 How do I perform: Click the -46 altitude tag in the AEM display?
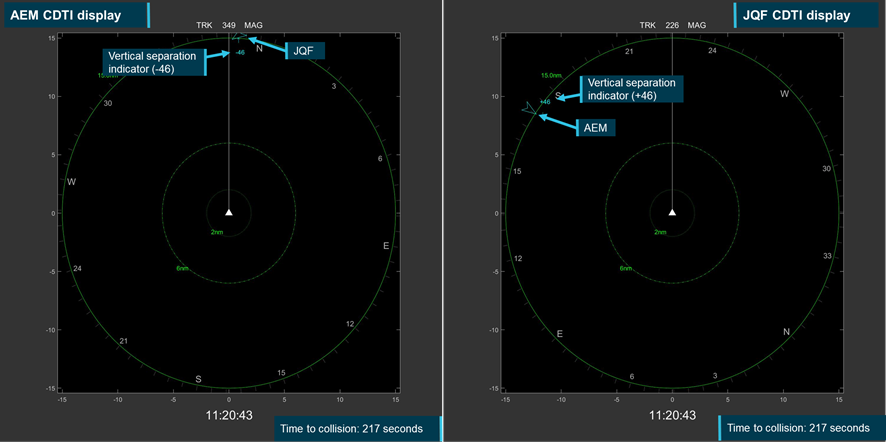(x=240, y=53)
